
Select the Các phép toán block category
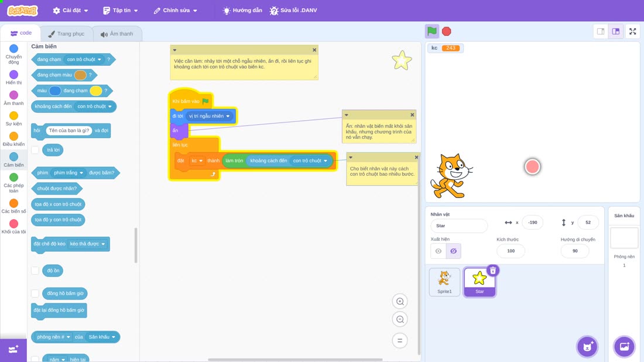coord(13,182)
